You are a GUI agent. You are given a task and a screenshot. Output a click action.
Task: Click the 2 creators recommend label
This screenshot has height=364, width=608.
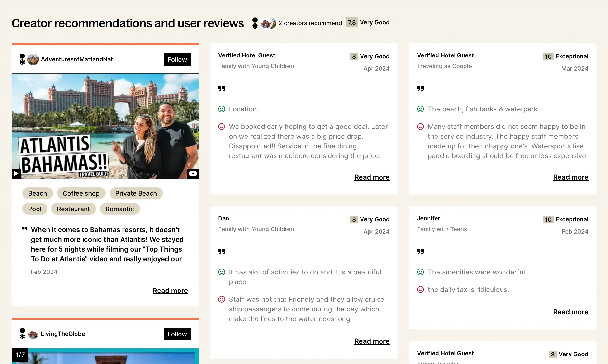[x=310, y=23]
